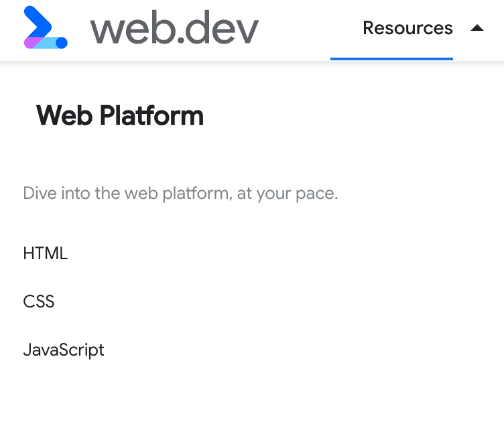Click the tagline 'Dive into the web platform'

(x=181, y=194)
